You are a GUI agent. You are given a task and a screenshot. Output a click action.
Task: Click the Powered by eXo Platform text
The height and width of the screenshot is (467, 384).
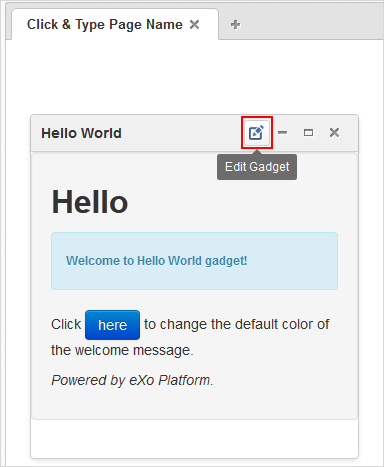point(132,380)
